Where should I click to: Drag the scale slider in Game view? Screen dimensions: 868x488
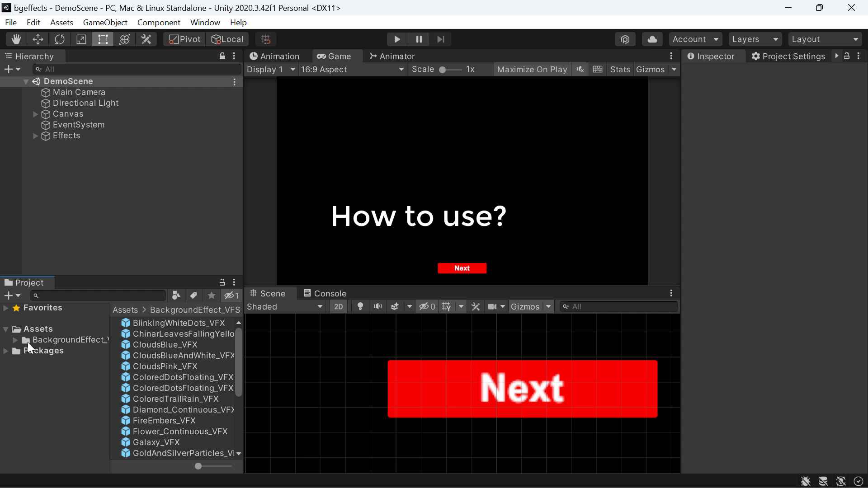pyautogui.click(x=444, y=70)
